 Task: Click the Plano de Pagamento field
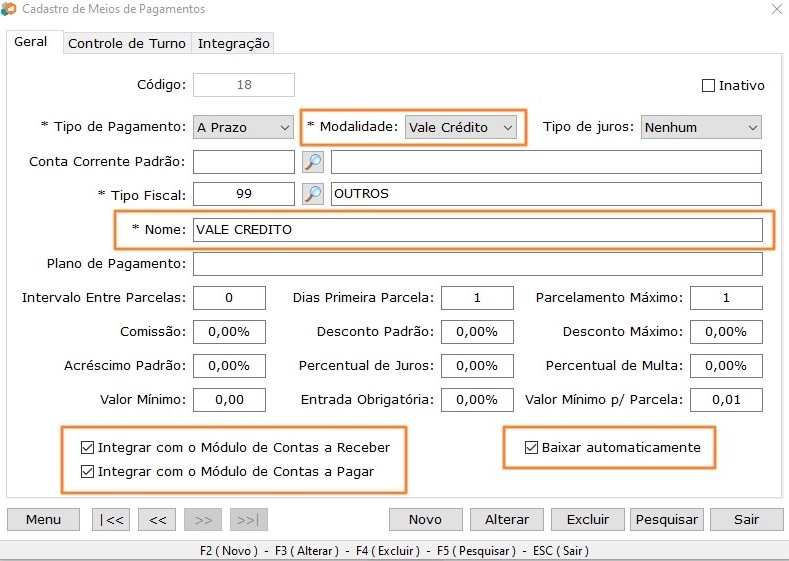coord(478,264)
